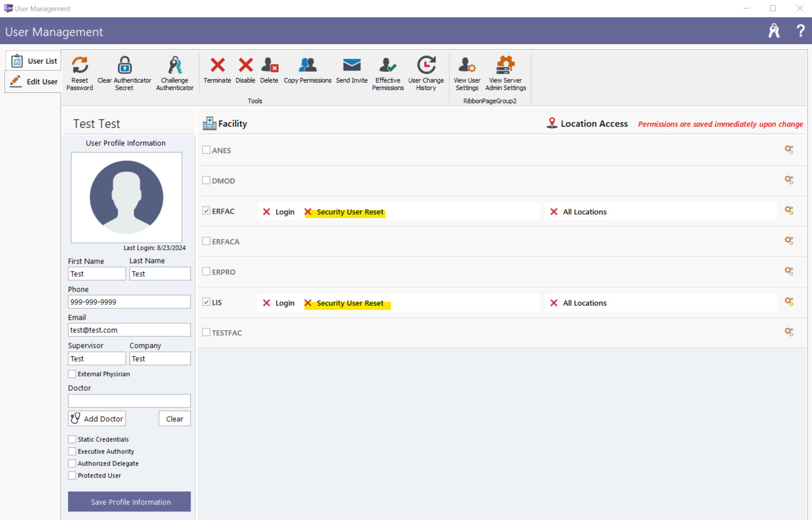812x520 pixels.
Task: Switch to the User List tab
Action: [x=34, y=61]
